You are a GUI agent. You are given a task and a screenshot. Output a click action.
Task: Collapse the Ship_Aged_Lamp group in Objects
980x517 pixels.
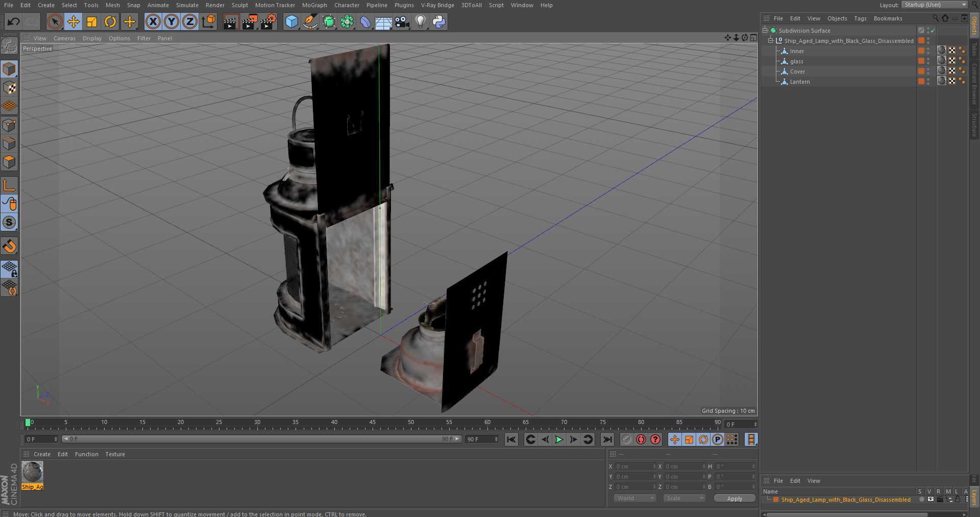pyautogui.click(x=771, y=40)
